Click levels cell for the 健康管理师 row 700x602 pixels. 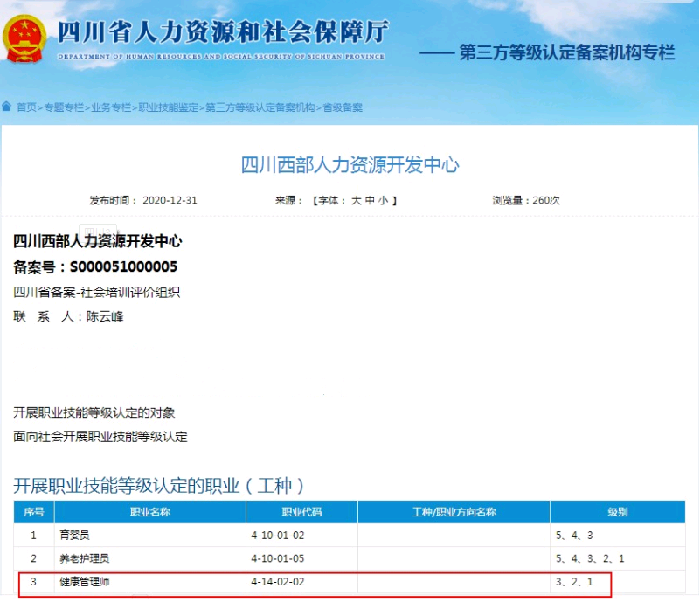(618, 582)
